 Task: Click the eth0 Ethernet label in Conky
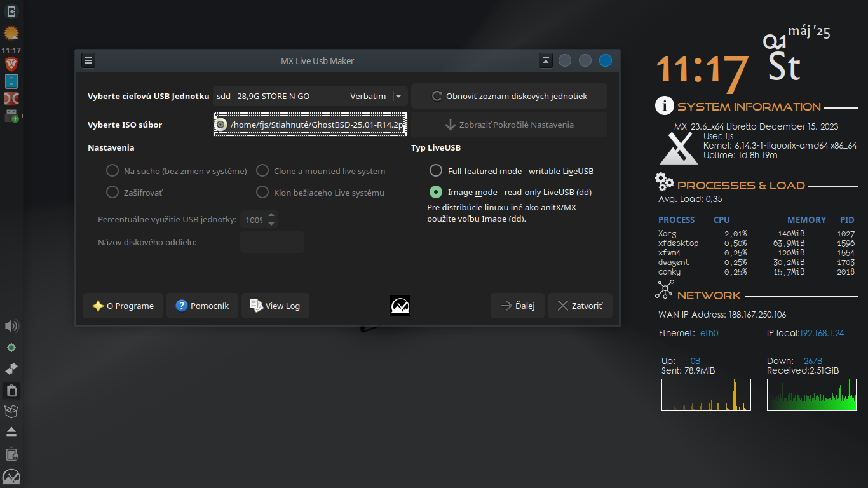point(709,333)
